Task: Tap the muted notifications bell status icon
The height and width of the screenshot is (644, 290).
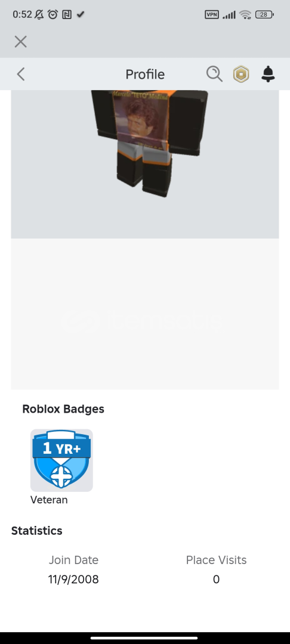Action: click(39, 15)
